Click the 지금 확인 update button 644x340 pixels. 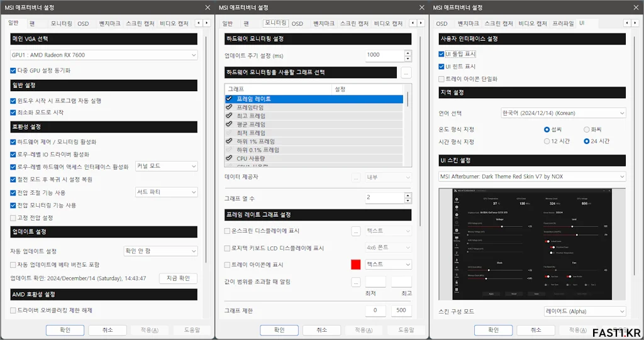(x=178, y=278)
